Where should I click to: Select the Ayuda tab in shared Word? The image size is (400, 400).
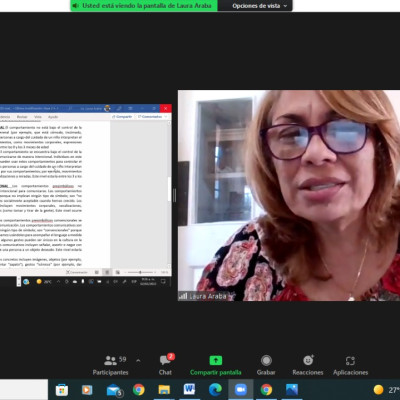coord(53,117)
